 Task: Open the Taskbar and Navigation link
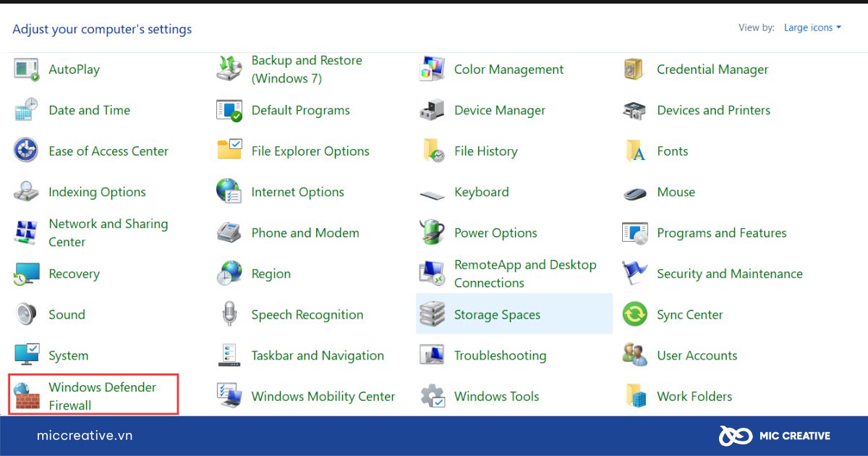[318, 355]
